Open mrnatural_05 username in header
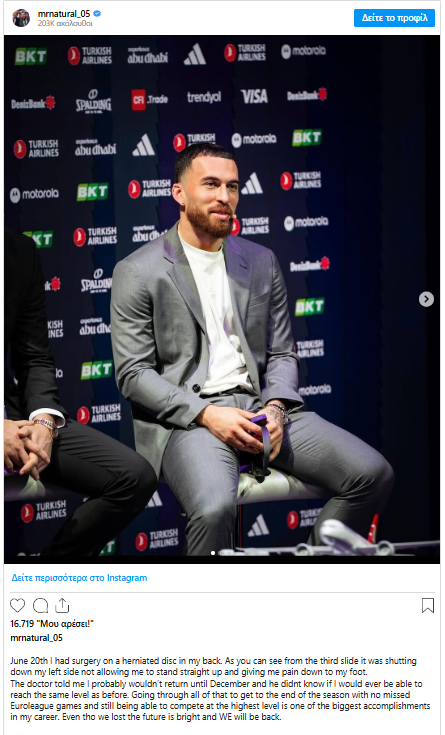This screenshot has width=445, height=735. [x=64, y=14]
